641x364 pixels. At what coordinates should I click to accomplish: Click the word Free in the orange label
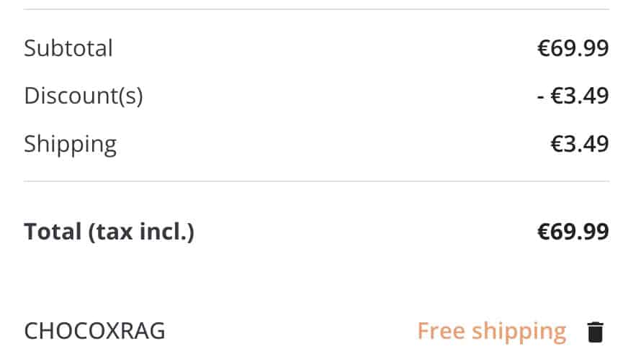tap(441, 331)
